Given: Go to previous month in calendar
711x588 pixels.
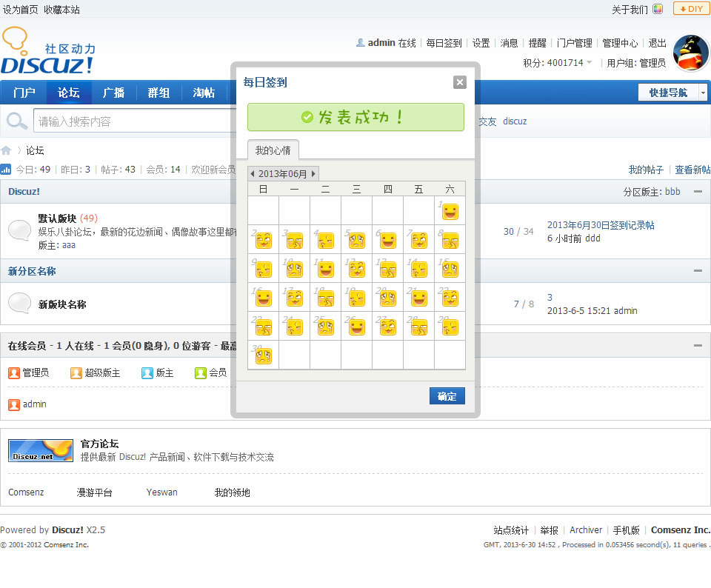Looking at the screenshot, I should (x=253, y=174).
